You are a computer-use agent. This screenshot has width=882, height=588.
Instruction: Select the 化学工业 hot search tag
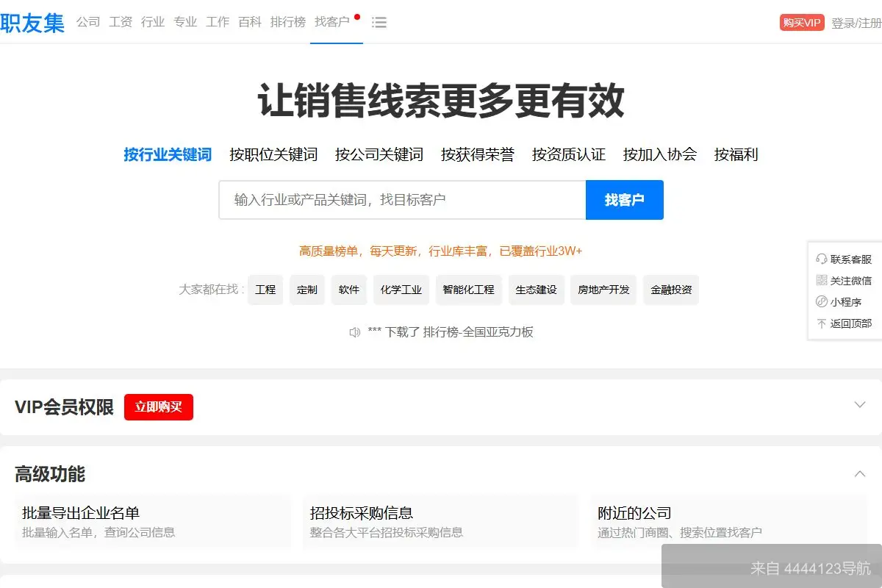(x=401, y=290)
